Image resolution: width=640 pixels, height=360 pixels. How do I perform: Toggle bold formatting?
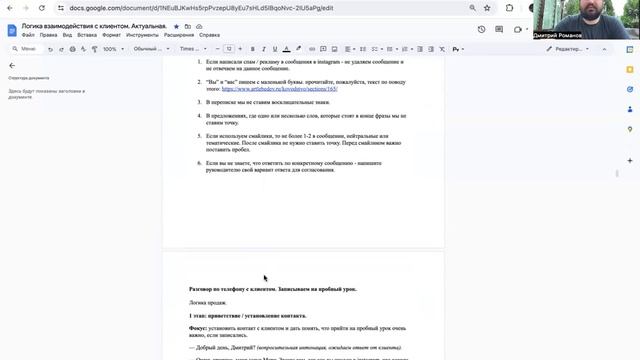[253, 49]
